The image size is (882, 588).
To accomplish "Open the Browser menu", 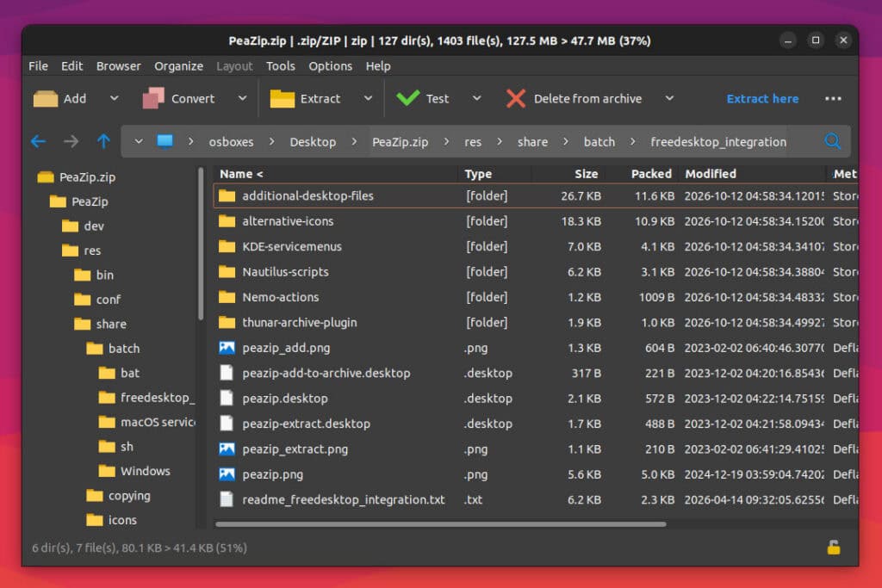I will tap(118, 65).
